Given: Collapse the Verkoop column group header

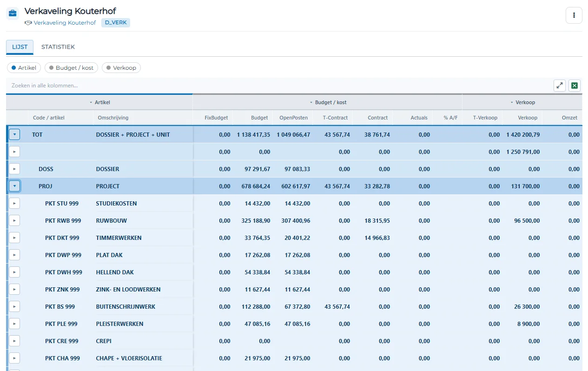Looking at the screenshot, I should click(x=522, y=102).
